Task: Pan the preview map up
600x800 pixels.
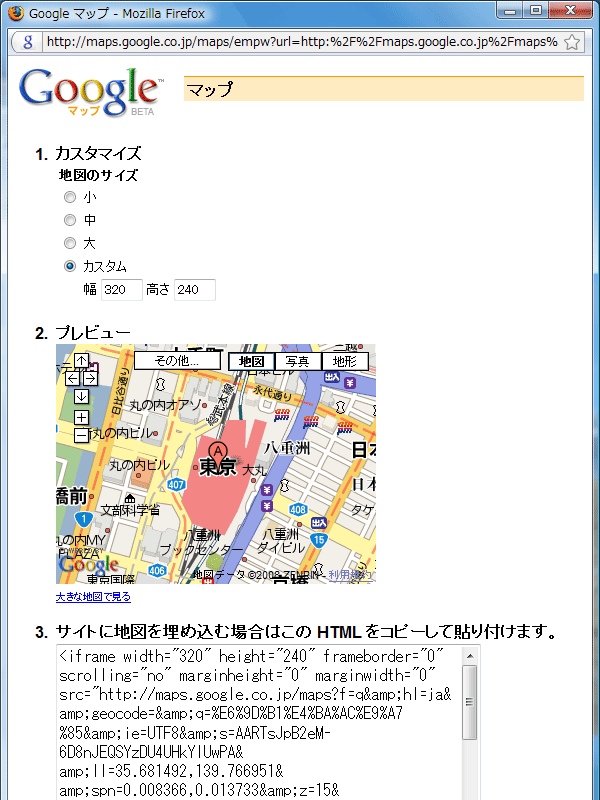Action: click(x=82, y=361)
